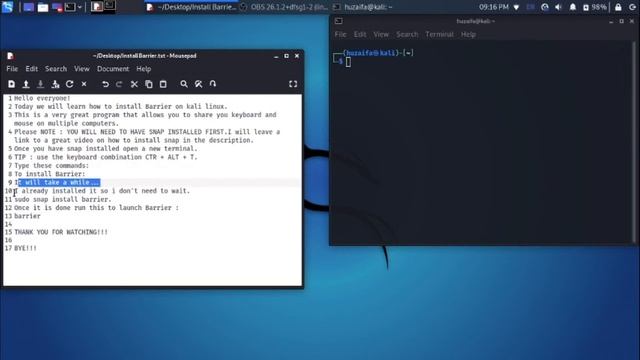Reload the document with the toolbar icon
This screenshot has width=640, height=360.
pos(70,84)
